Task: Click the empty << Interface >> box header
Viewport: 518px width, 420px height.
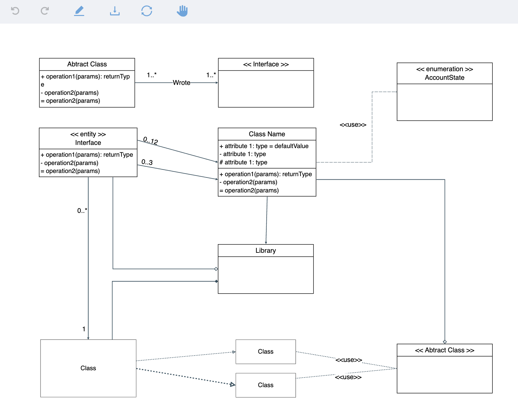Action: pyautogui.click(x=266, y=64)
